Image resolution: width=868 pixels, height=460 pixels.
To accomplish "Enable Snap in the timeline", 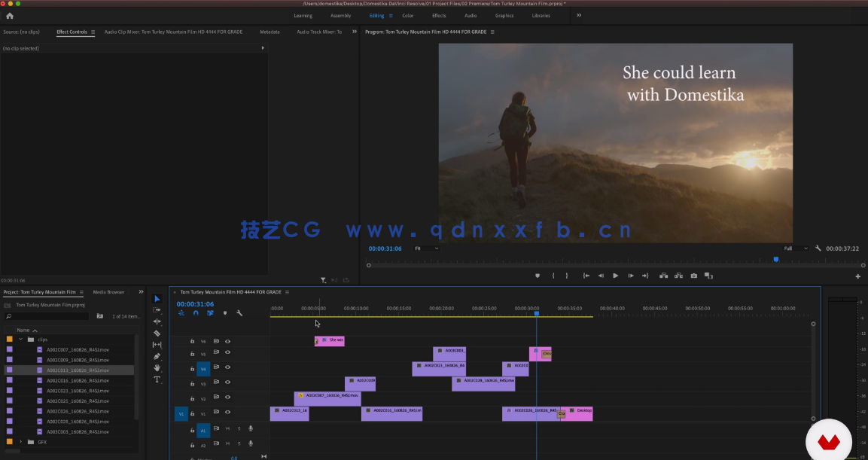I will point(195,313).
